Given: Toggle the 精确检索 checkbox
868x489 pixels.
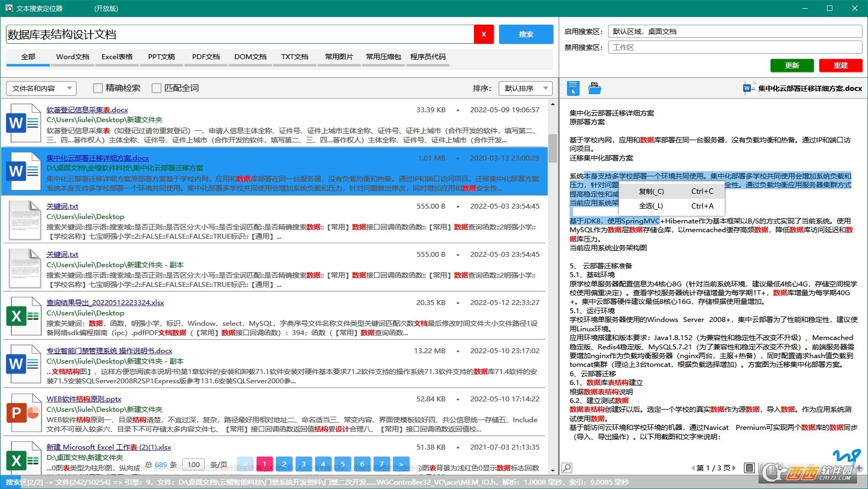Looking at the screenshot, I should click(98, 88).
